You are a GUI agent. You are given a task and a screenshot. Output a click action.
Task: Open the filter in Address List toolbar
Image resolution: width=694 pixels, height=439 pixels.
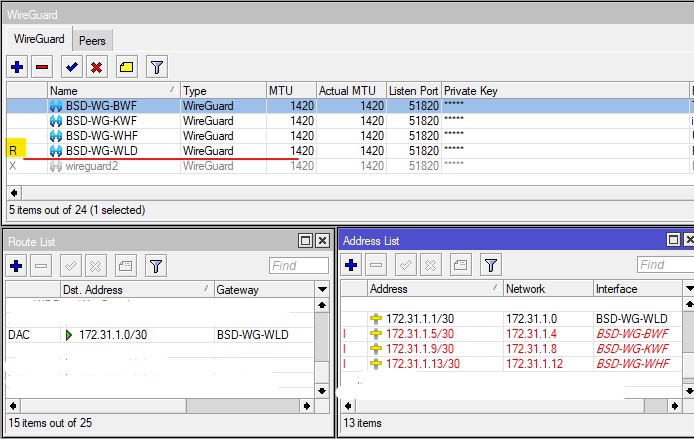pos(491,265)
